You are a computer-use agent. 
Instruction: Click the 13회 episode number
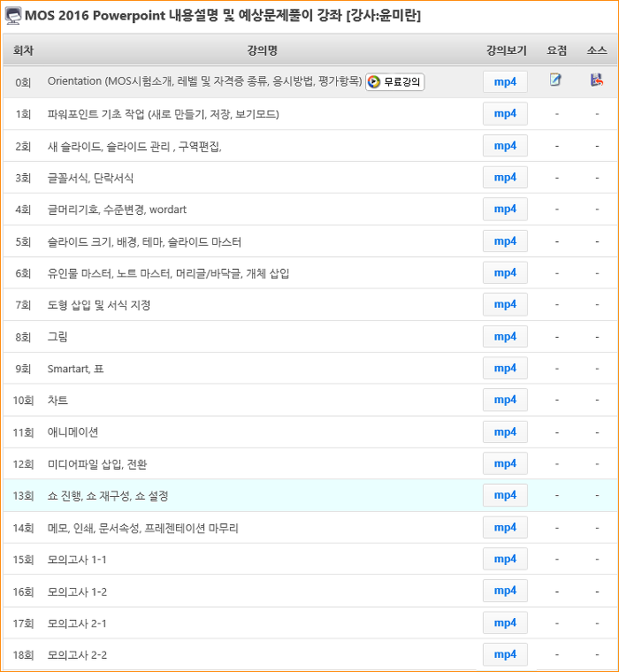23,496
